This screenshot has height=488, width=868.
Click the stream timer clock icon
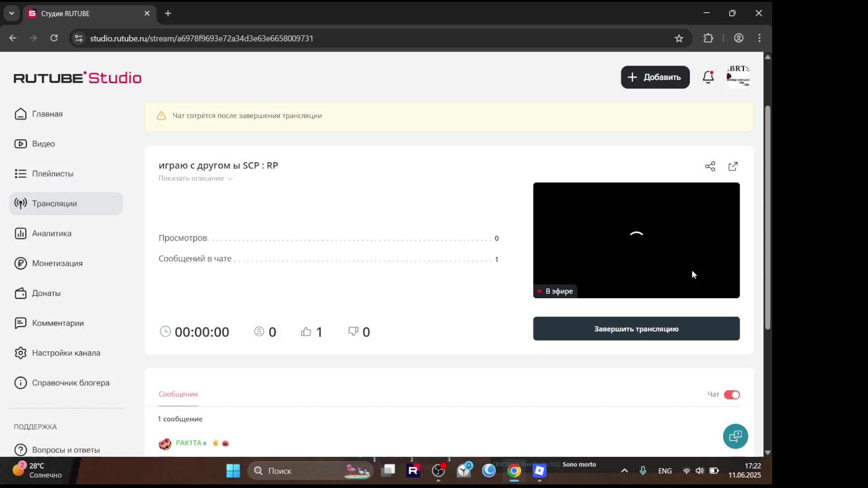click(165, 332)
